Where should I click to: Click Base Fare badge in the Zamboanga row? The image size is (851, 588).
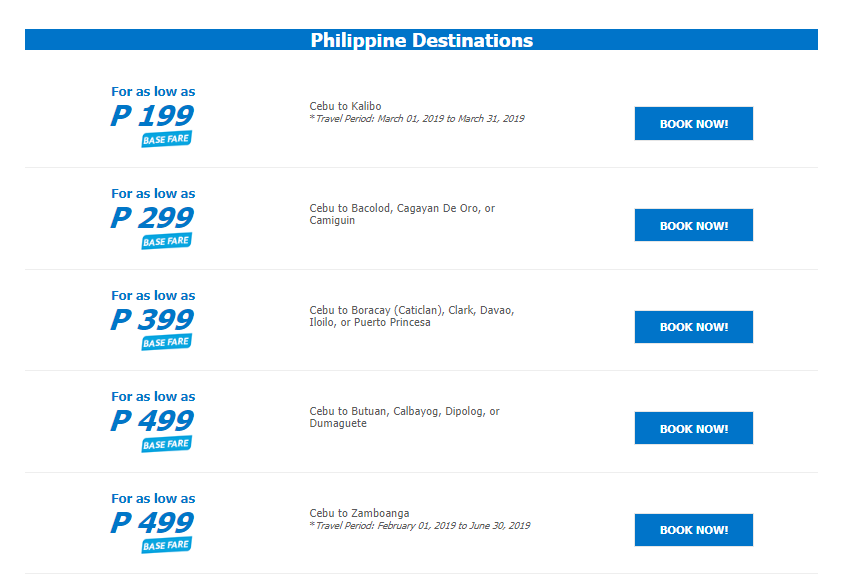[166, 546]
